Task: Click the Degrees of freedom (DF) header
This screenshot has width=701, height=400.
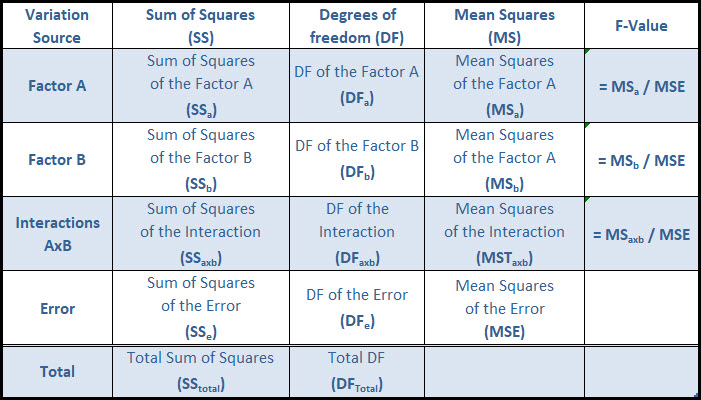Action: [356, 25]
